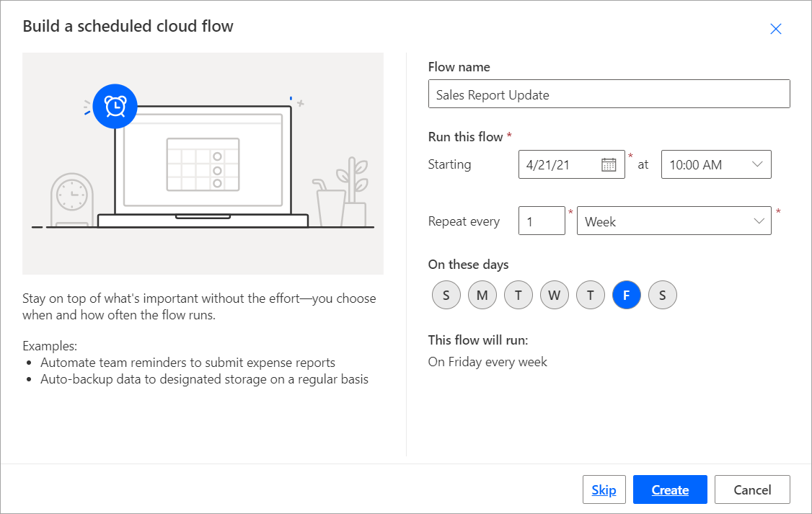The image size is (812, 514).
Task: Edit the Sales Report Update flow name
Action: [x=609, y=94]
